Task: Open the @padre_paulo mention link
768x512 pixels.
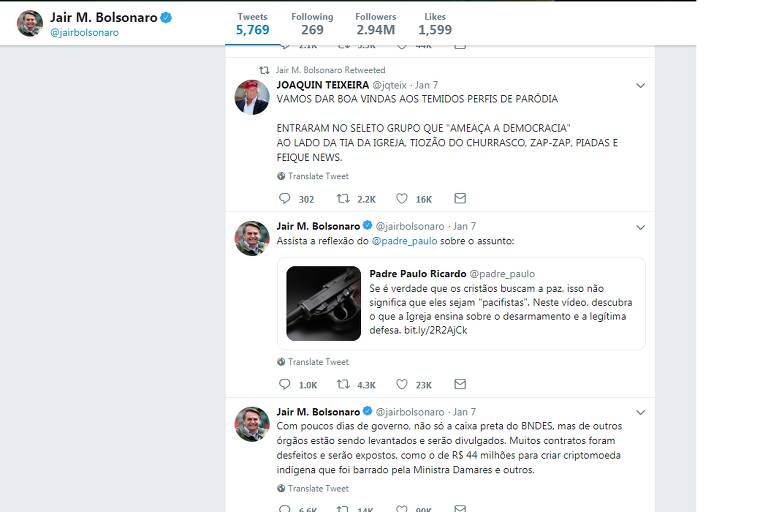Action: point(405,241)
